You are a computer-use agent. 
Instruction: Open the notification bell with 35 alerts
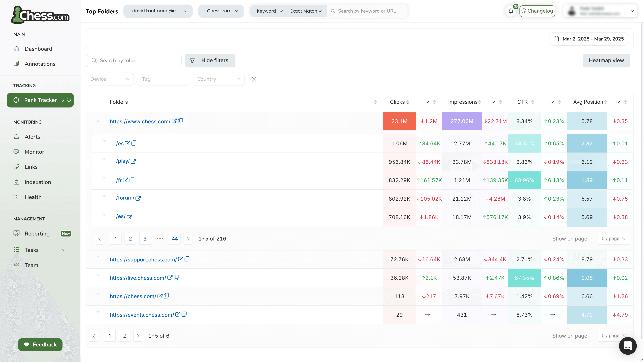(x=511, y=11)
